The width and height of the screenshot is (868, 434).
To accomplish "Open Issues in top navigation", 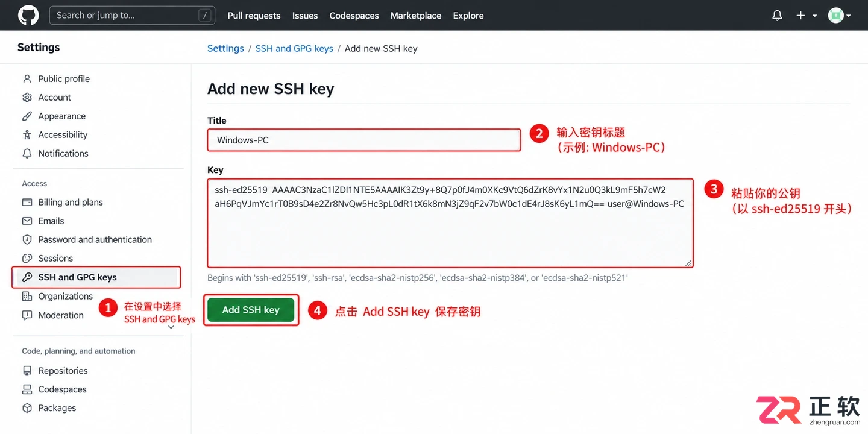I will coord(305,16).
